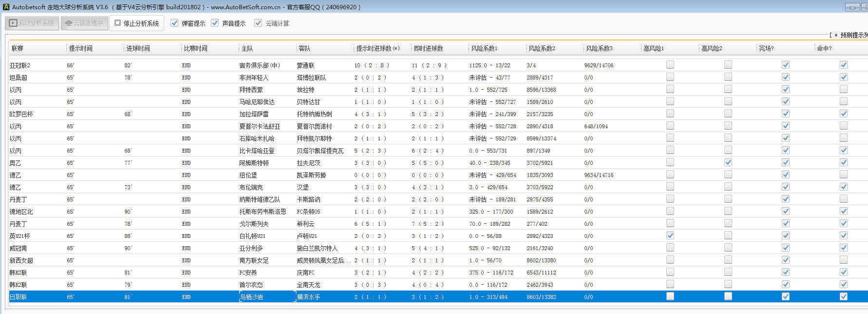This screenshot has height=314, width=868.
Task: Toggle the 声音提示 checkbox
Action: [x=215, y=23]
